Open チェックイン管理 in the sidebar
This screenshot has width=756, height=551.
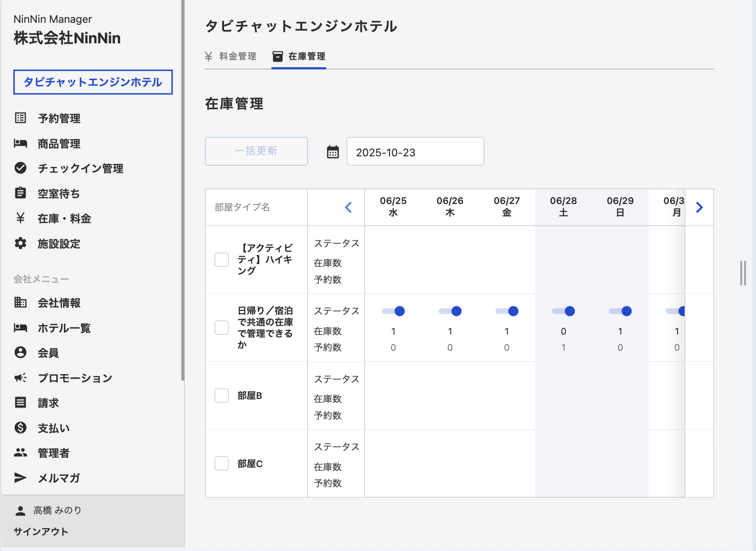click(80, 168)
